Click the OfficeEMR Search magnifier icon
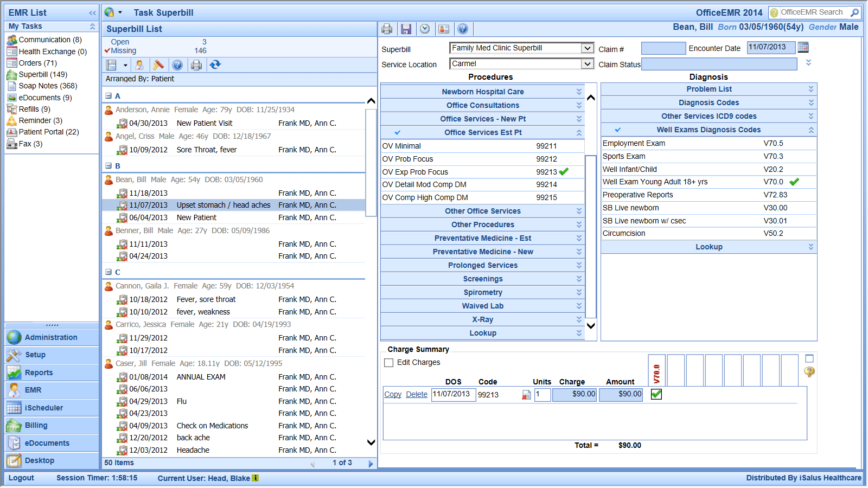Screen dimensions: 868x488 (854, 12)
